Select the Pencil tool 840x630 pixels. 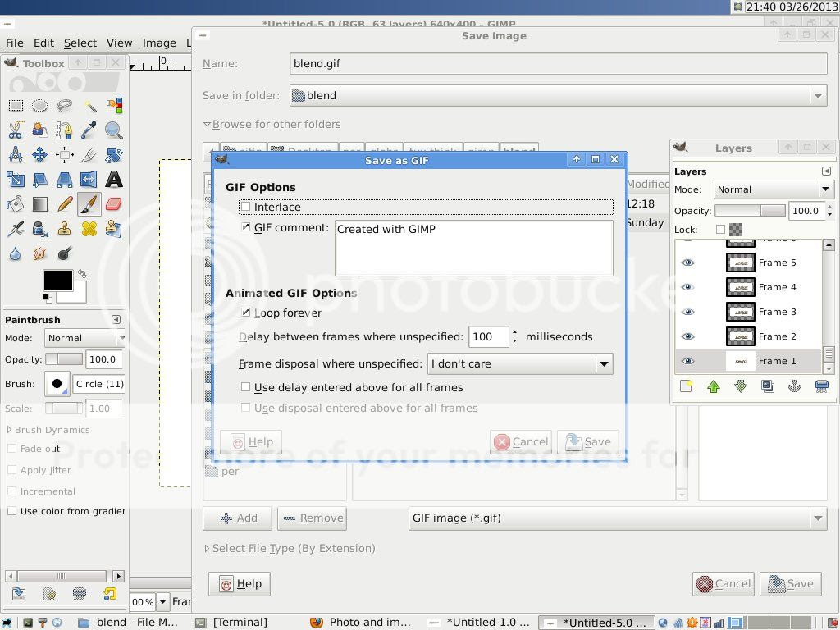pyautogui.click(x=64, y=204)
